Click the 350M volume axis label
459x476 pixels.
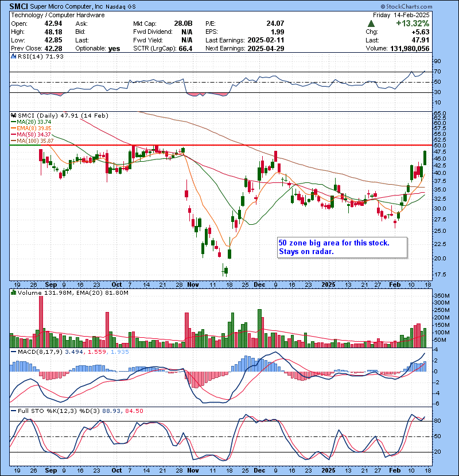(x=442, y=296)
